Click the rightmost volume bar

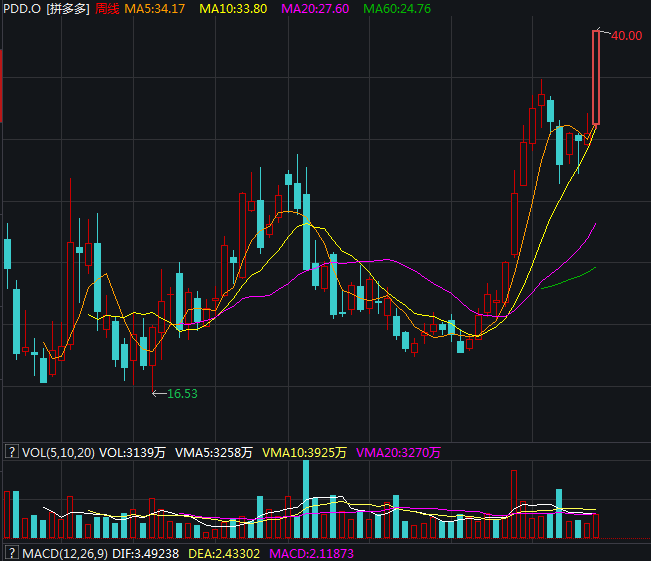click(596, 526)
